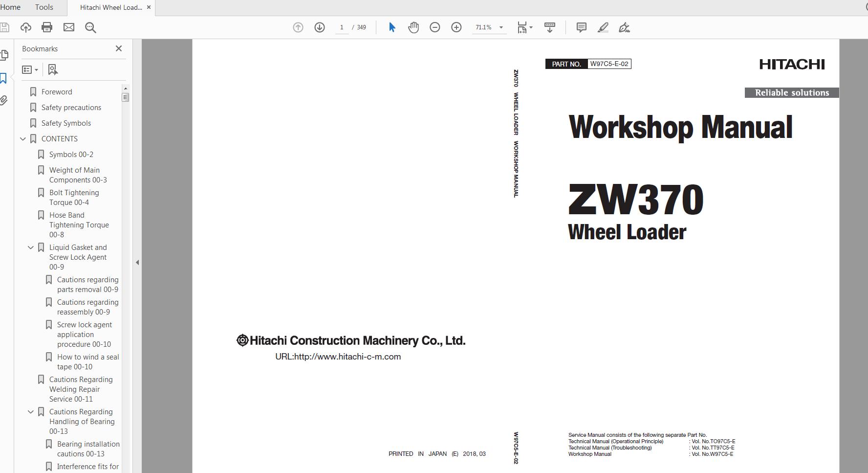Open Bearing installation cautions 00-13
This screenshot has width=868, height=473.
pos(88,449)
